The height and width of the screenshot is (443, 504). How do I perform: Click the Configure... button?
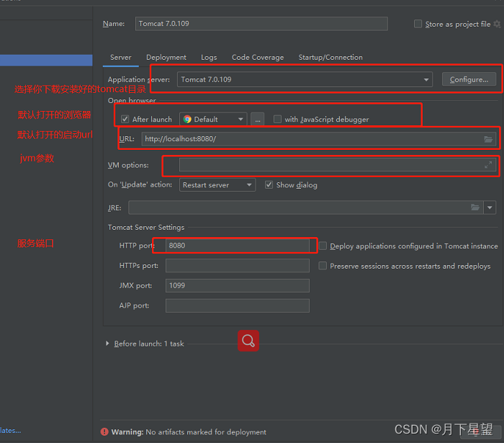click(x=469, y=79)
